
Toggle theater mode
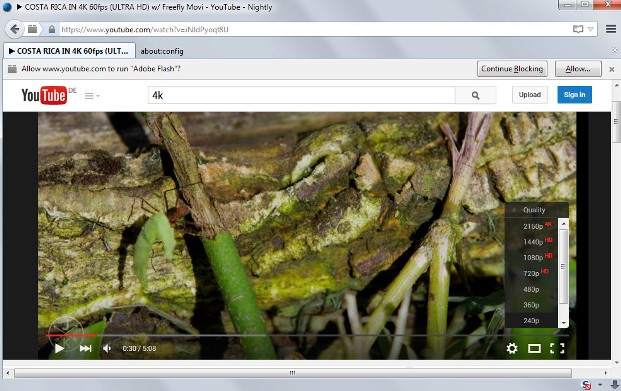[x=534, y=348]
